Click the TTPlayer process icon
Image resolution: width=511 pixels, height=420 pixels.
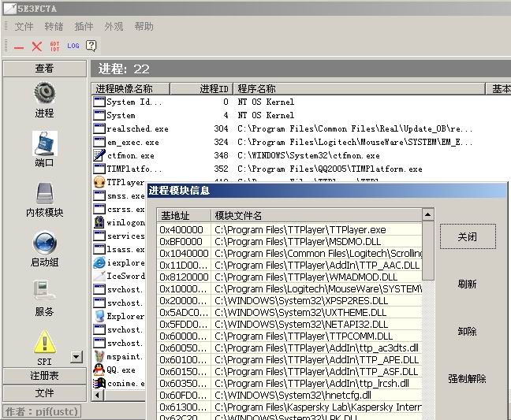pos(99,182)
